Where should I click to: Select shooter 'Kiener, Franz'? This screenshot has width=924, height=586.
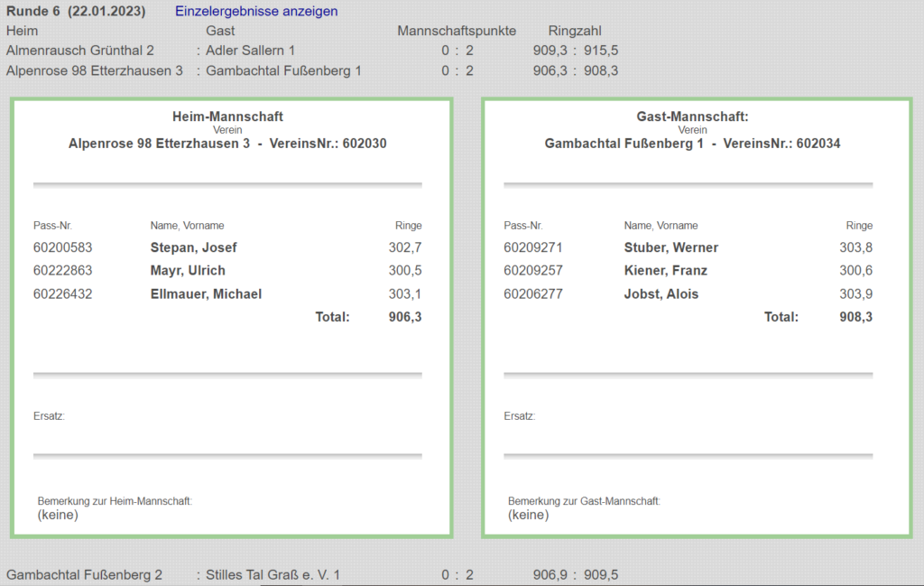pyautogui.click(x=665, y=271)
